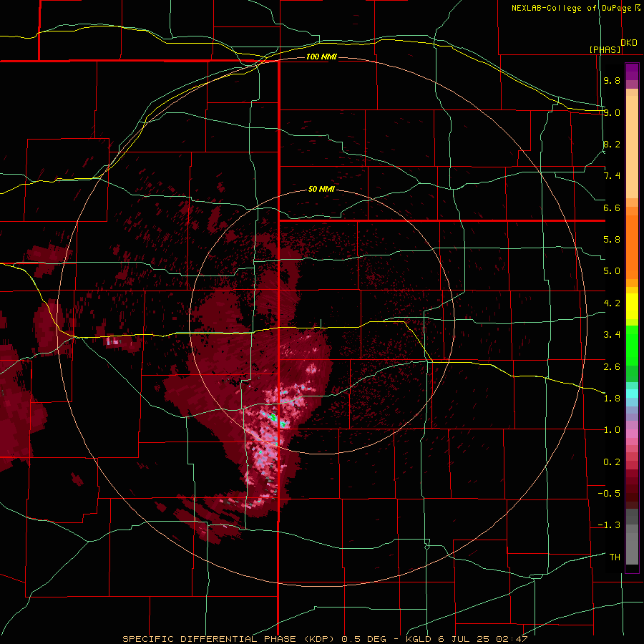Viewport: 644px width, 644px height.
Task: Click the 1.8 legend value
Action: pos(612,399)
